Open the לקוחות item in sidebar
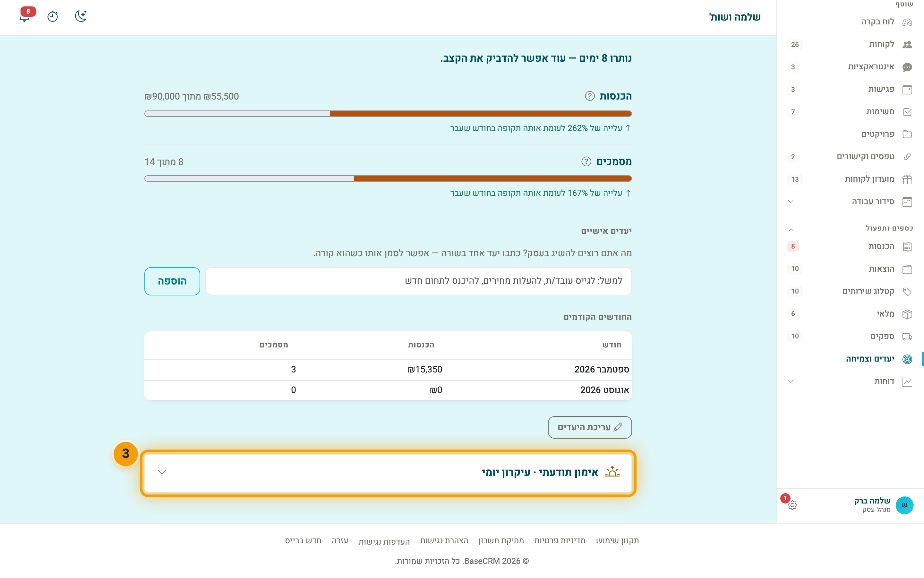The image size is (924, 578). click(850, 44)
